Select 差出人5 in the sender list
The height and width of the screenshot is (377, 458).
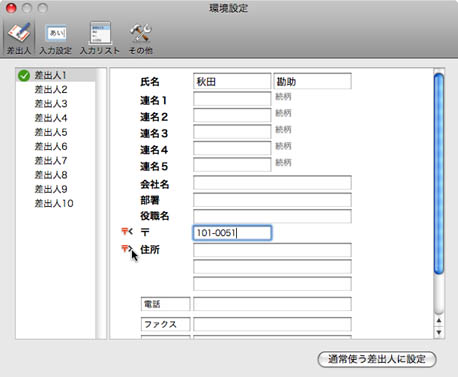(x=51, y=132)
